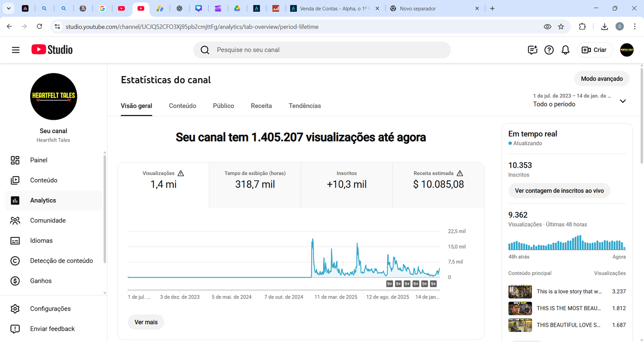Viewport: 644px width, 342px height.
Task: Go to Painel in the sidebar
Action: pos(54,160)
